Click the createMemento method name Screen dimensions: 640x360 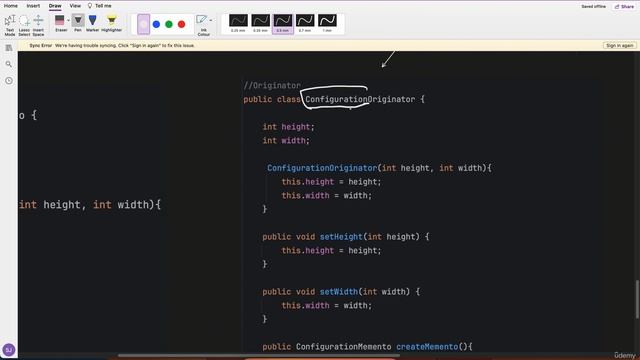point(427,347)
